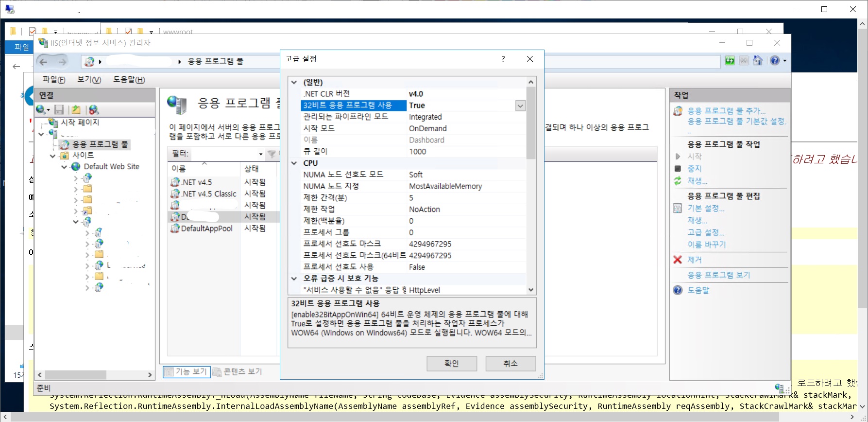Viewport: 868px width, 422px height.
Task: Open the 보기(V) menu
Action: click(89, 79)
